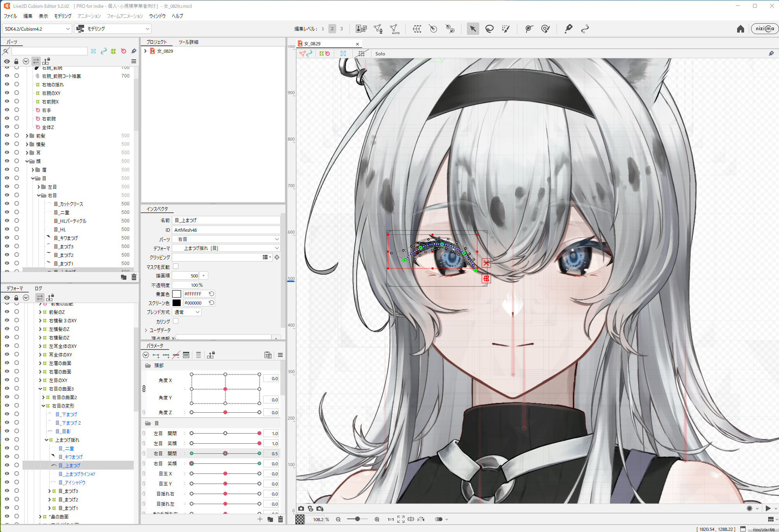Click the 名前 field containing 目_上まつげ
Screen dimensions: 779x532
coord(226,220)
